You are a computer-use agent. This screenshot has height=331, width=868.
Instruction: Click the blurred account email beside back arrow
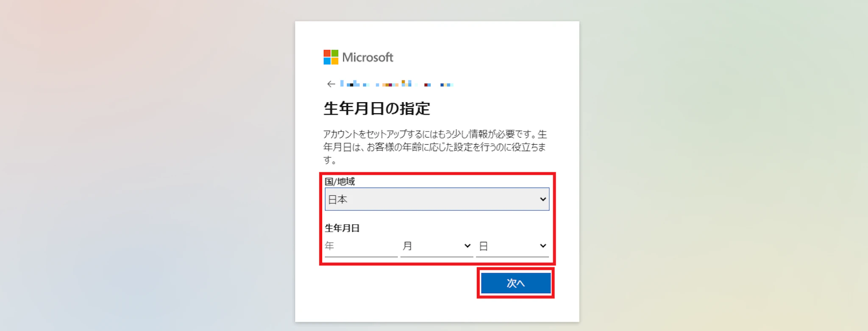click(x=397, y=84)
